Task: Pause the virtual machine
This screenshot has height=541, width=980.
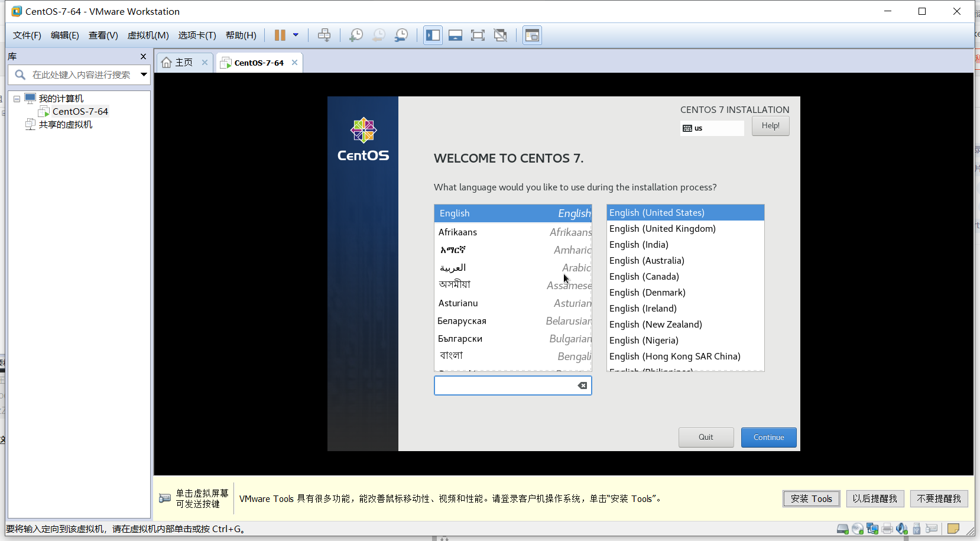Action: [280, 35]
